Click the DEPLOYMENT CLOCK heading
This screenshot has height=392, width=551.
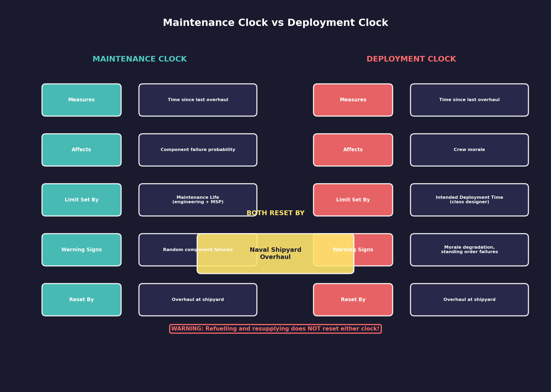(x=411, y=59)
